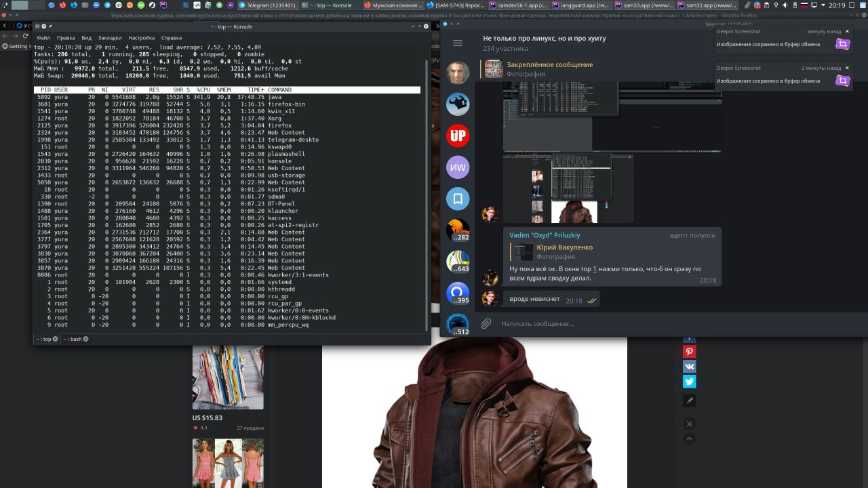Open the Закреплённое сообщение pinned message
The width and height of the screenshot is (868, 488).
(x=593, y=69)
